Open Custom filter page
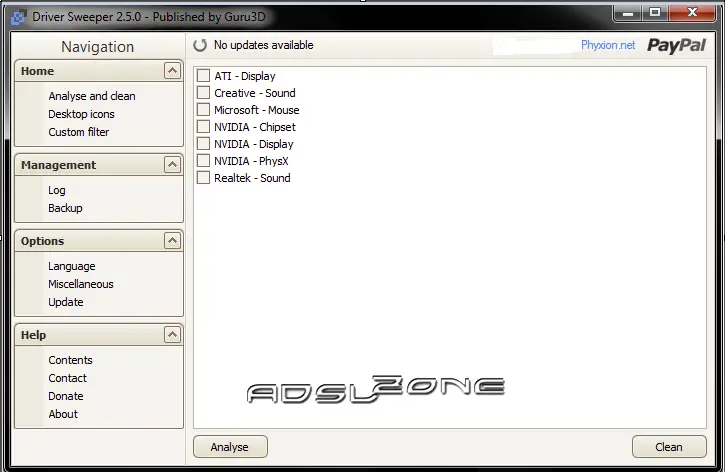 [79, 132]
